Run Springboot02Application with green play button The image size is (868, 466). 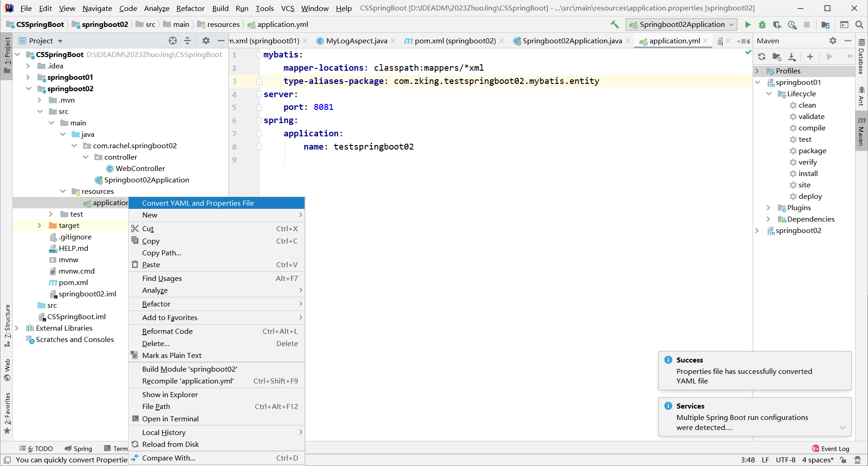coord(748,25)
